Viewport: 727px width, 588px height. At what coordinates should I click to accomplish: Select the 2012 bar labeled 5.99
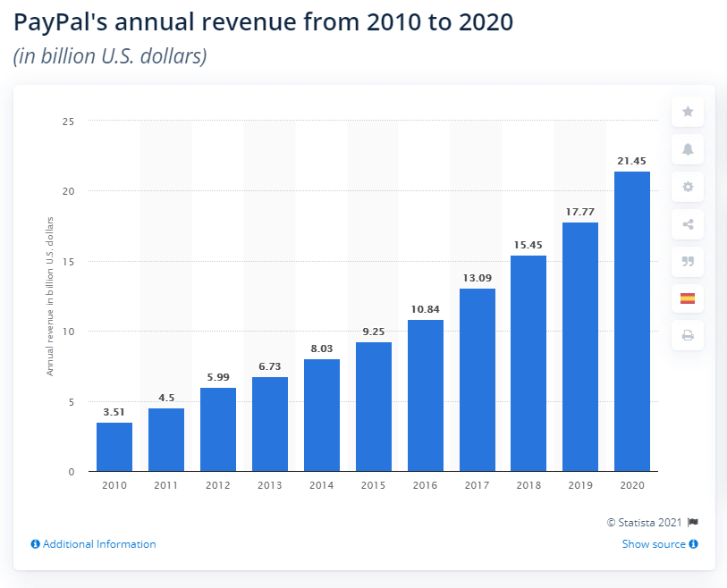coord(218,430)
